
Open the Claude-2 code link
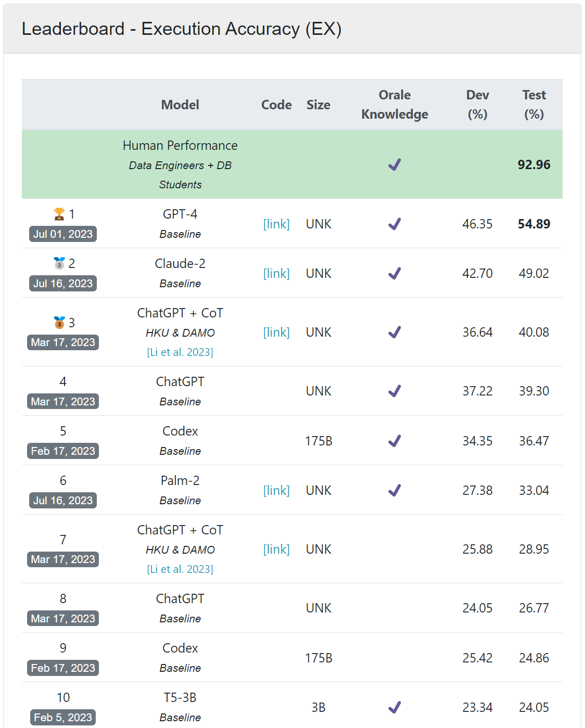pyautogui.click(x=276, y=273)
